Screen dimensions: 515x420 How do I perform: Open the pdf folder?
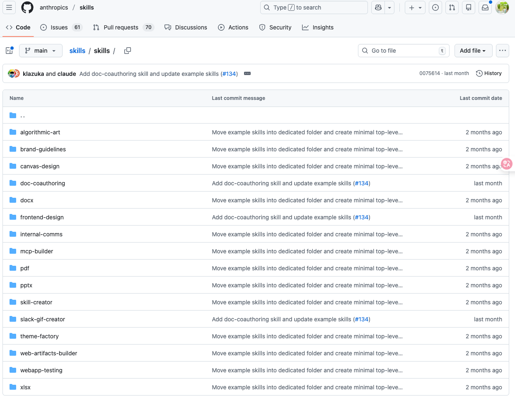(x=25, y=268)
